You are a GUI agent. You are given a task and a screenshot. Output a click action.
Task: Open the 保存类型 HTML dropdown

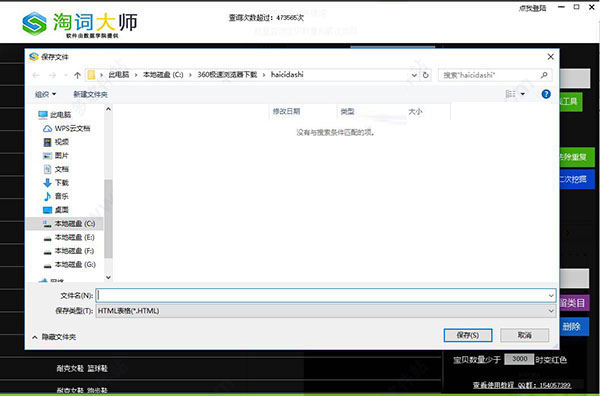pyautogui.click(x=326, y=311)
